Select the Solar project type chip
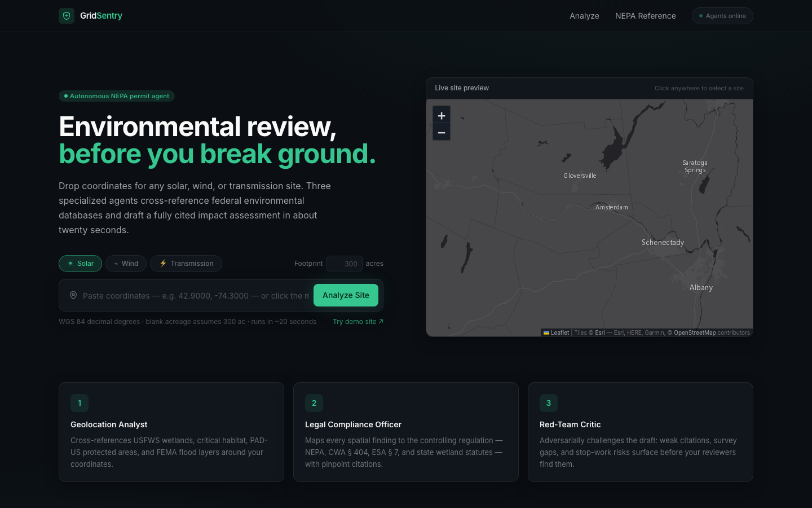Screen dimensions: 812x508 (80, 264)
